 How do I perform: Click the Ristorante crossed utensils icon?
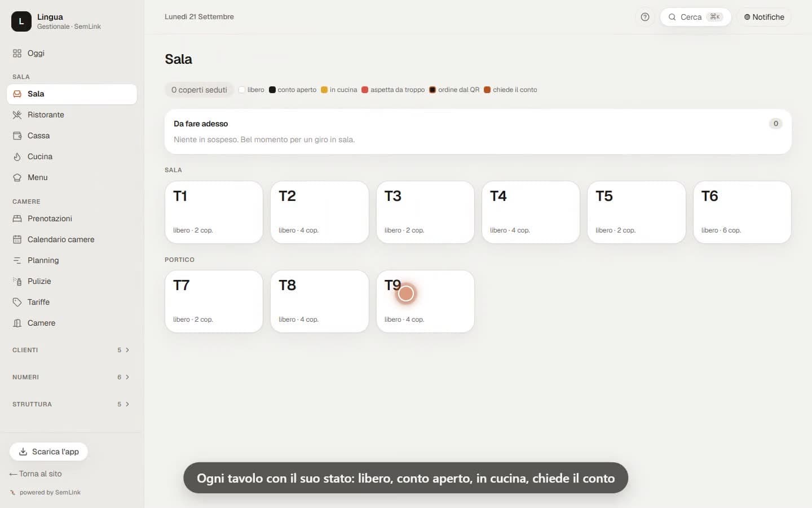click(x=17, y=115)
